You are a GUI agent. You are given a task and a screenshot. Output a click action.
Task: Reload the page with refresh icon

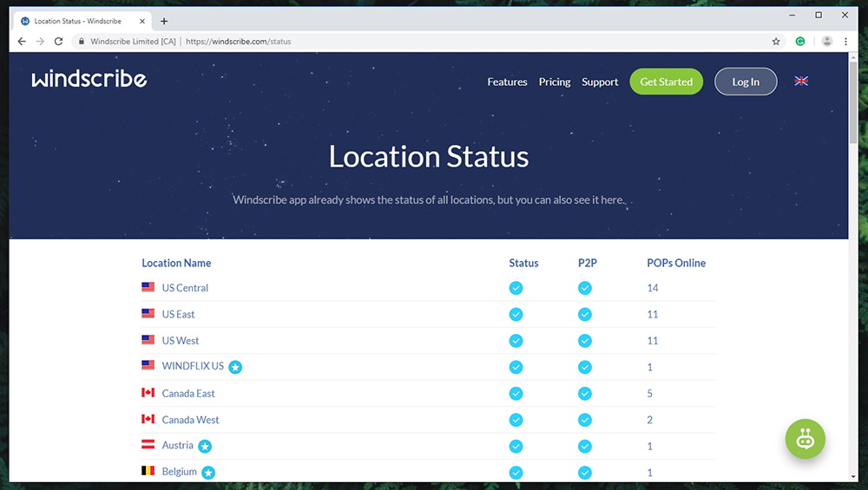pos(58,42)
